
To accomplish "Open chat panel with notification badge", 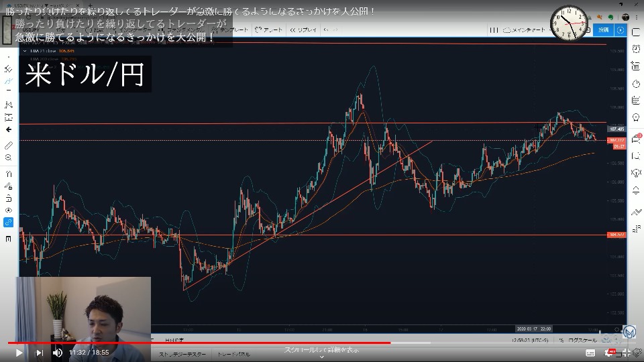I will [x=636, y=138].
